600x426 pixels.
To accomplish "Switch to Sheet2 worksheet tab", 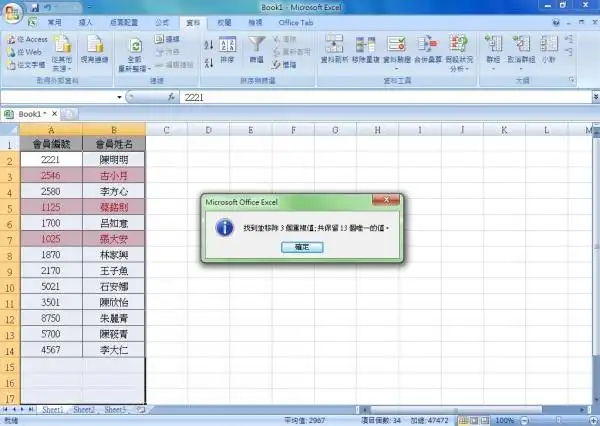I will 84,410.
